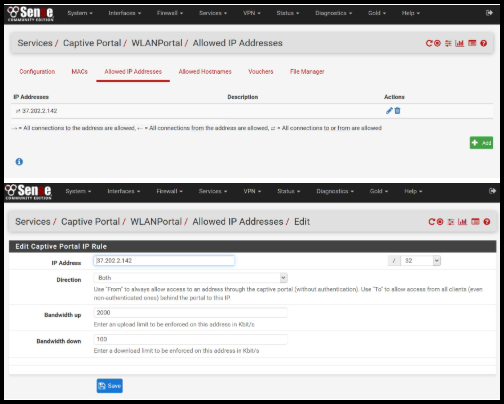The image size is (504, 404).
Task: Open the VPN menu on the list page
Action: pos(252,13)
